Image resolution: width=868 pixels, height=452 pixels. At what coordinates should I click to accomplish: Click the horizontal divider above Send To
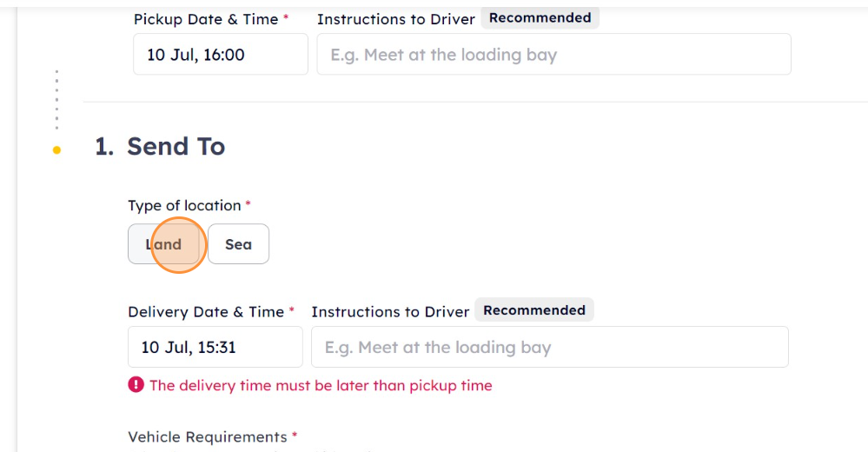pyautogui.click(x=475, y=102)
